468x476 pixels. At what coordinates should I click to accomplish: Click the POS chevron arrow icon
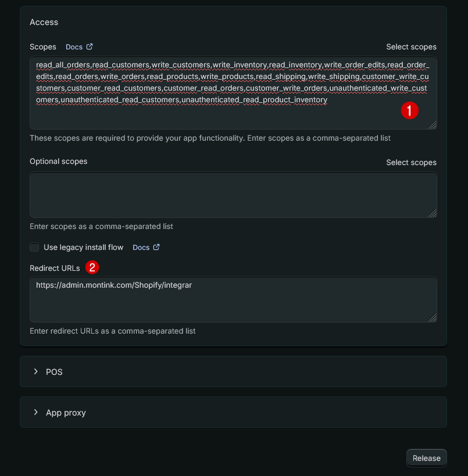35,371
